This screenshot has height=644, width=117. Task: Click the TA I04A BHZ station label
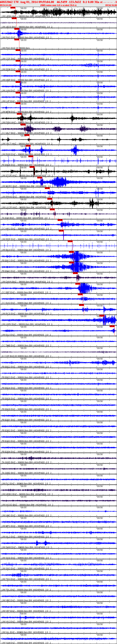(x=9, y=218)
